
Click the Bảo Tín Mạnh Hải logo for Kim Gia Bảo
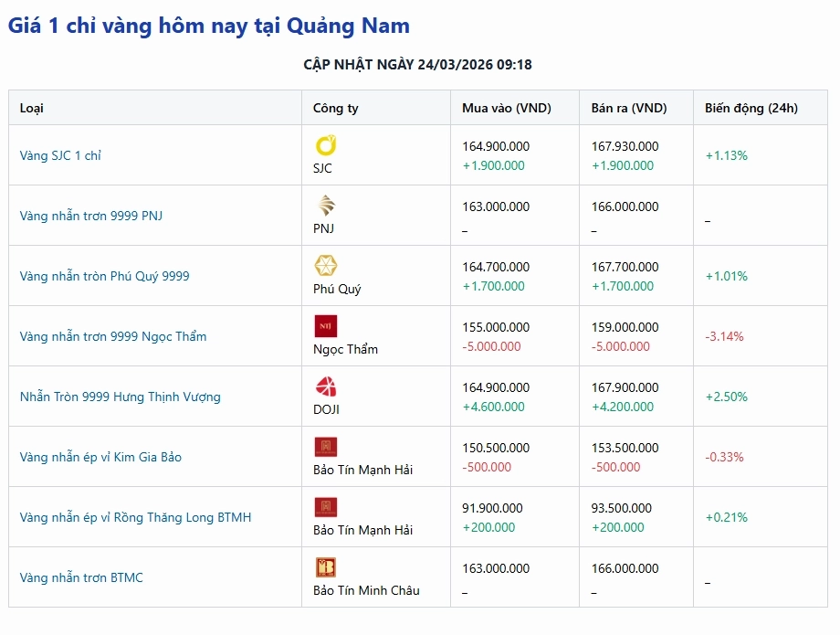pyautogui.click(x=325, y=447)
